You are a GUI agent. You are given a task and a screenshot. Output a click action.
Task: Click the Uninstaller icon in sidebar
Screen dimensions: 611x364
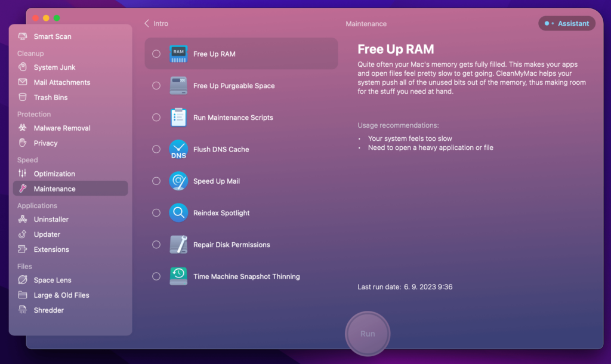tap(23, 219)
